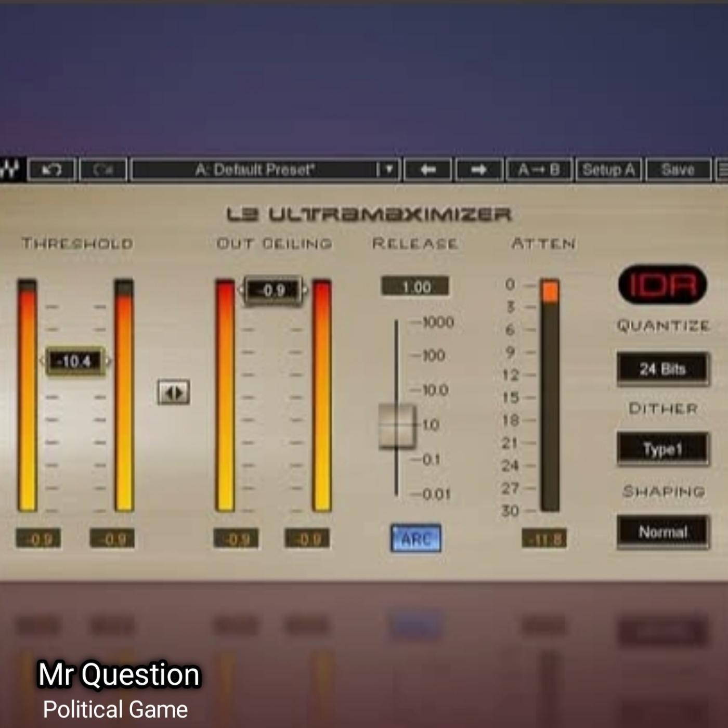
Task: Load the next preset arrow
Action: 479,170
